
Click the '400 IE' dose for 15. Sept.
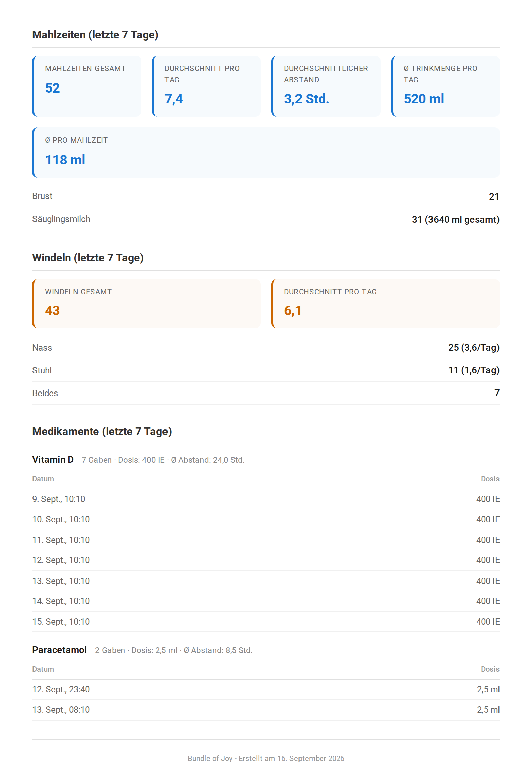point(488,622)
